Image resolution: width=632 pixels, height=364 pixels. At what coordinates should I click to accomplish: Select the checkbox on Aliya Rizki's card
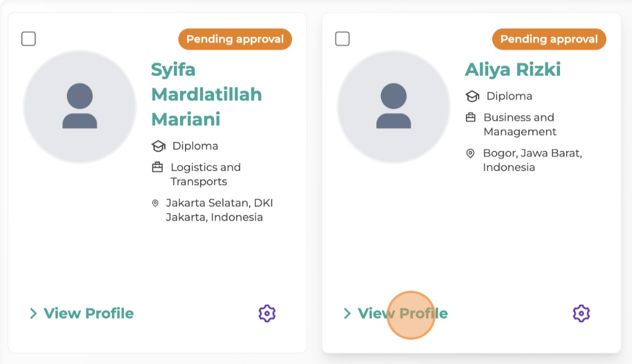point(343,39)
